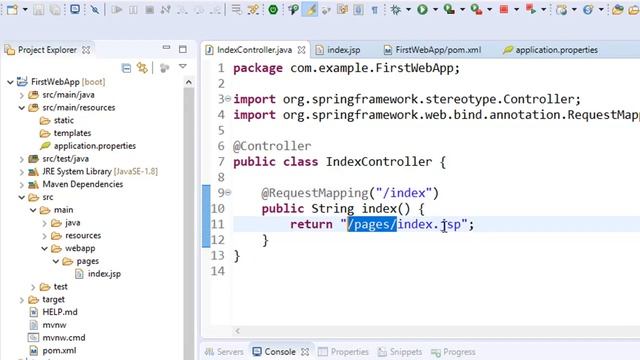Open the Run dropdown arrow
This screenshot has height=360, width=640.
coord(435,9)
